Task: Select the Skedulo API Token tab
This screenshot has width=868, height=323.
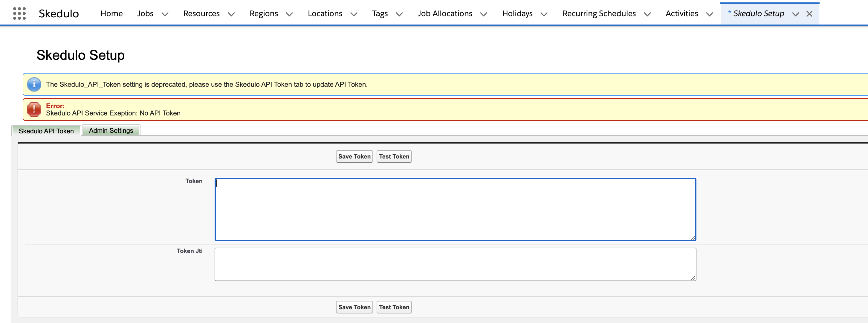Action: (x=46, y=131)
